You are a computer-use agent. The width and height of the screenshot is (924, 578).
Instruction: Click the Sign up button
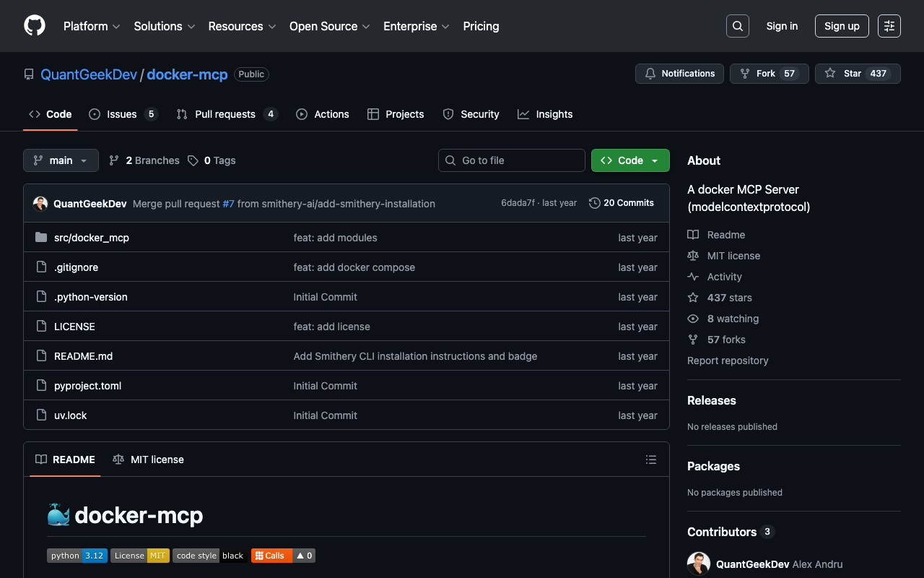pos(842,26)
